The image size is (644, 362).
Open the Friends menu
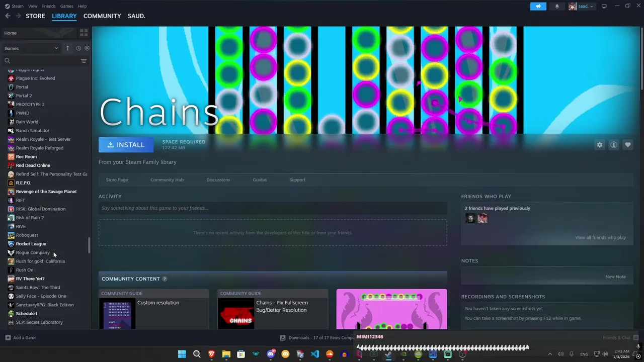[49, 6]
